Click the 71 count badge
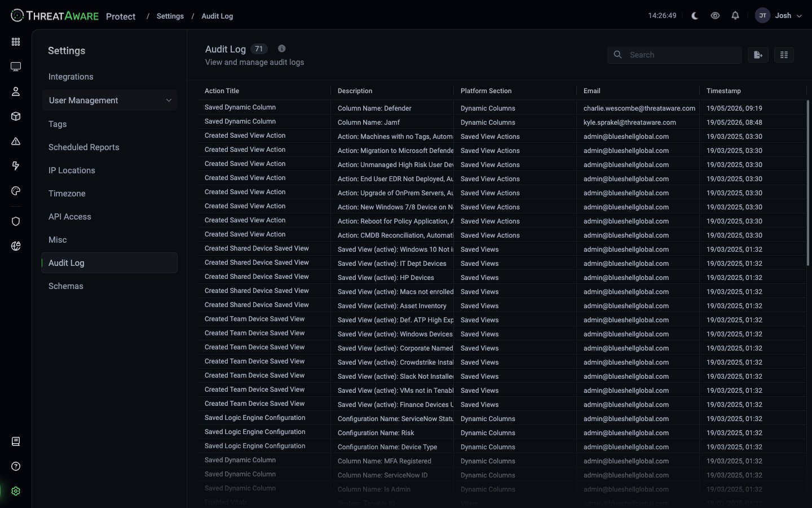 pyautogui.click(x=259, y=49)
